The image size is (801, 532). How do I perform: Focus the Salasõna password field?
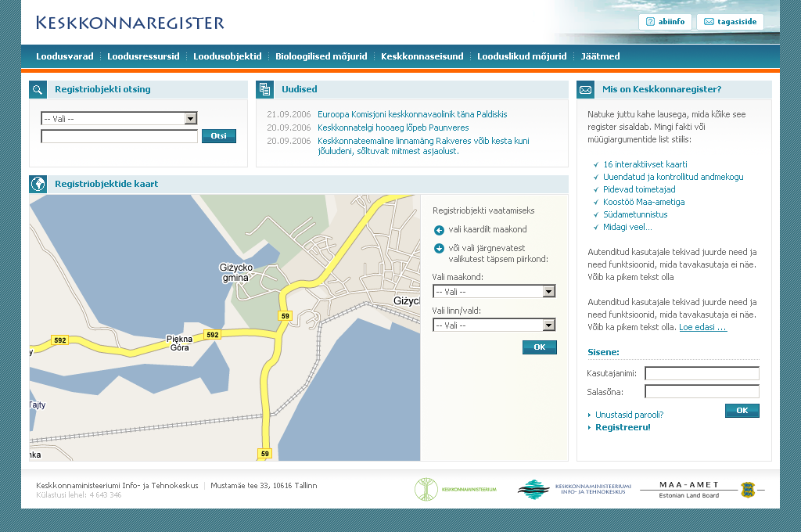pyautogui.click(x=702, y=392)
